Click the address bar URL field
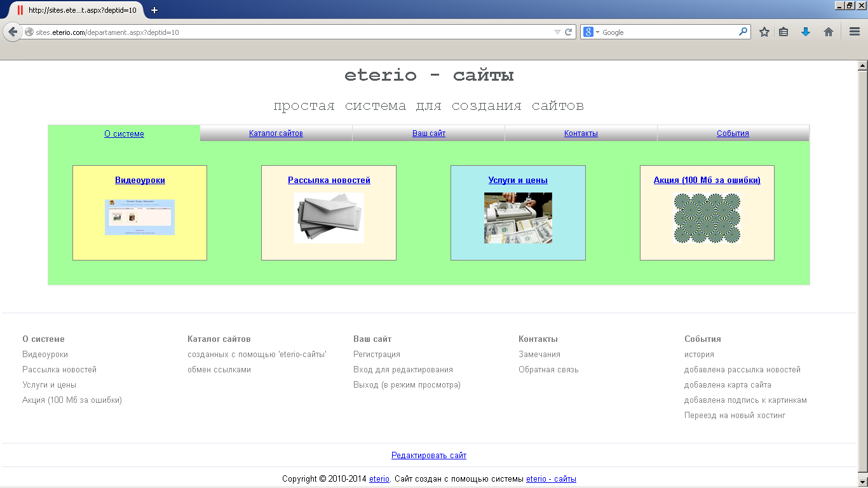 click(x=292, y=32)
